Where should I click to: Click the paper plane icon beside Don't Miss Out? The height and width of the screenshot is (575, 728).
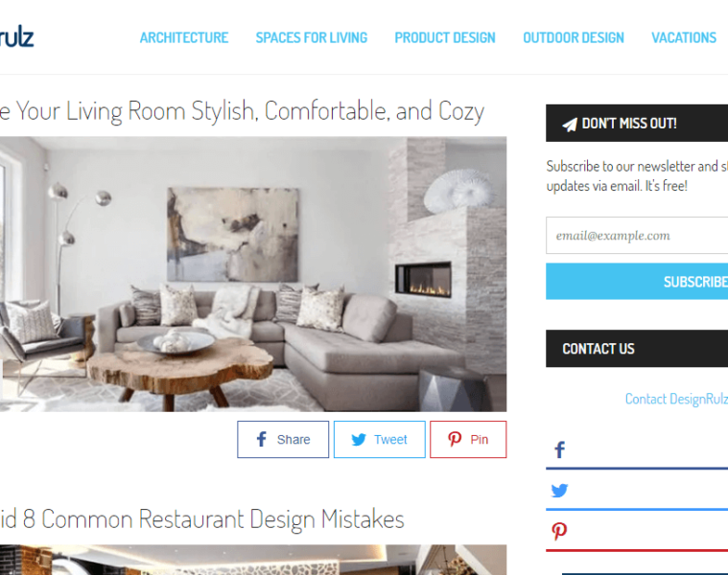(570, 125)
